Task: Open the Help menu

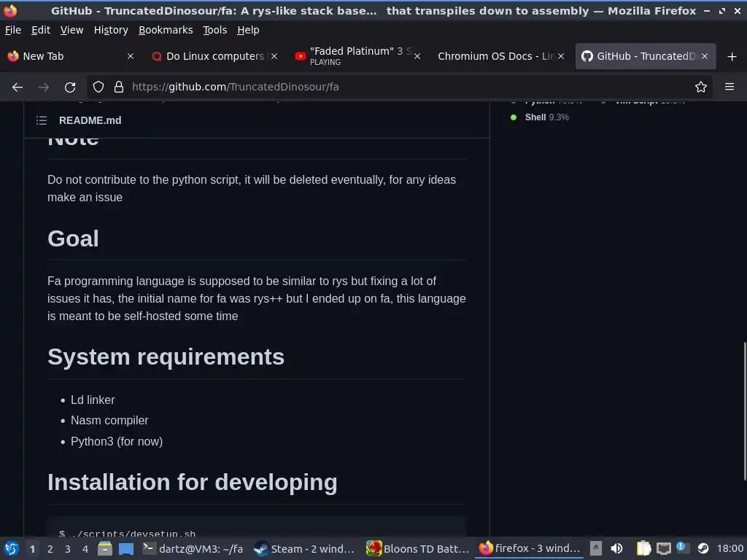Action: pyautogui.click(x=248, y=30)
